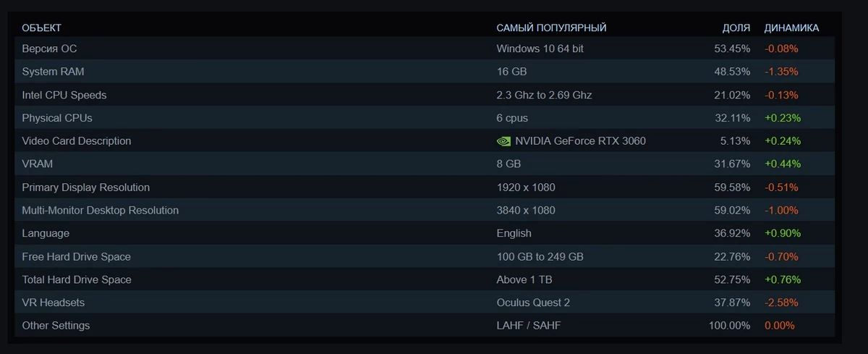Click the ДИНАМИКА column header
The width and height of the screenshot is (868, 354).
point(792,28)
